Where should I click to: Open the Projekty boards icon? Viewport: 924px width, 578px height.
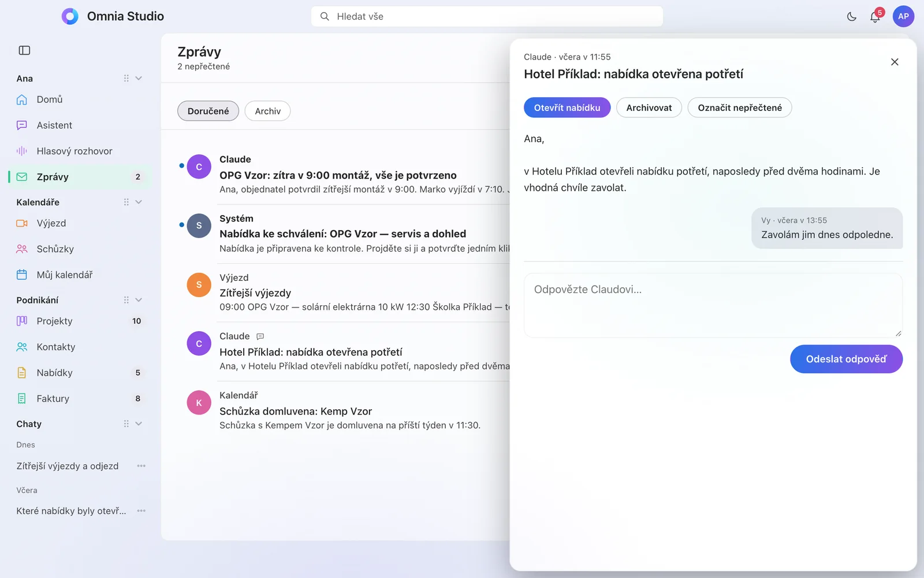click(x=22, y=321)
